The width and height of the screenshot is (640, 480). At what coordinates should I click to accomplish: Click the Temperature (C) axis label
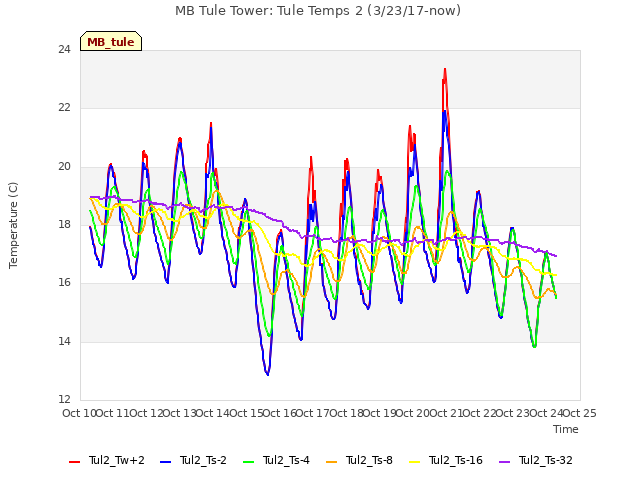13,225
